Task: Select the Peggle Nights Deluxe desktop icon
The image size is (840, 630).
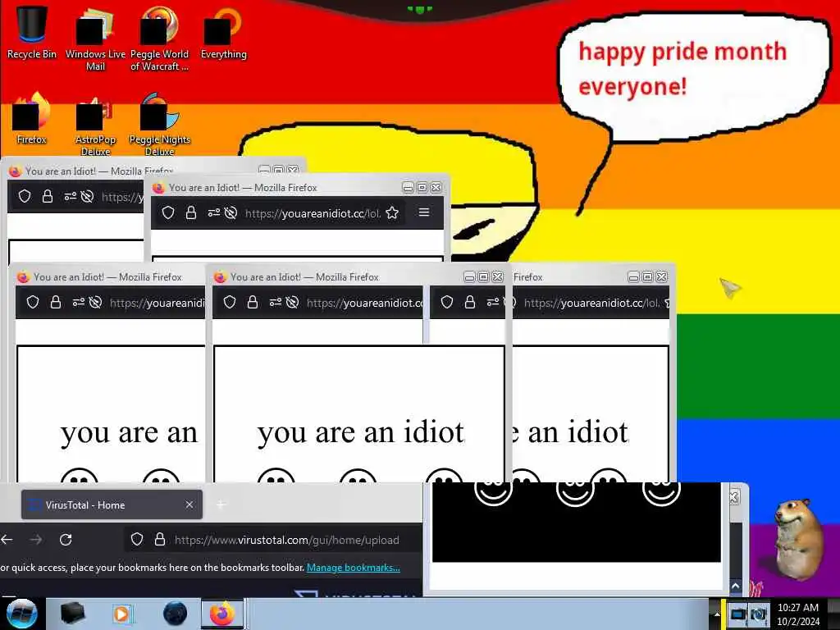Action: 159,125
